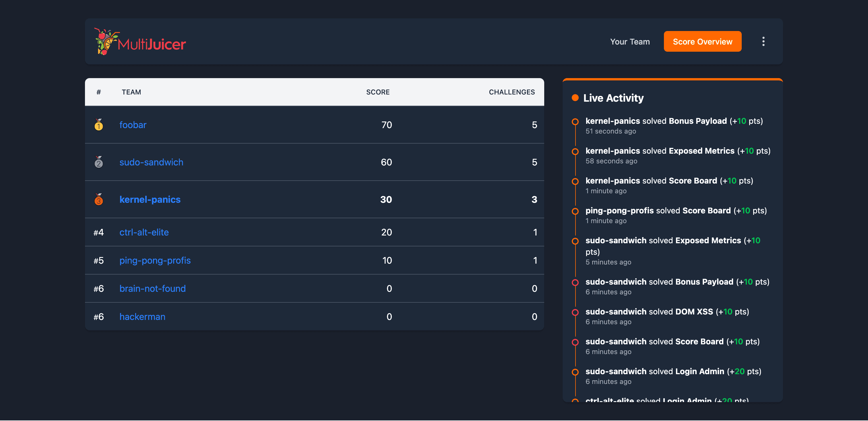
Task: Open the kernel-panics team link
Action: 150,200
